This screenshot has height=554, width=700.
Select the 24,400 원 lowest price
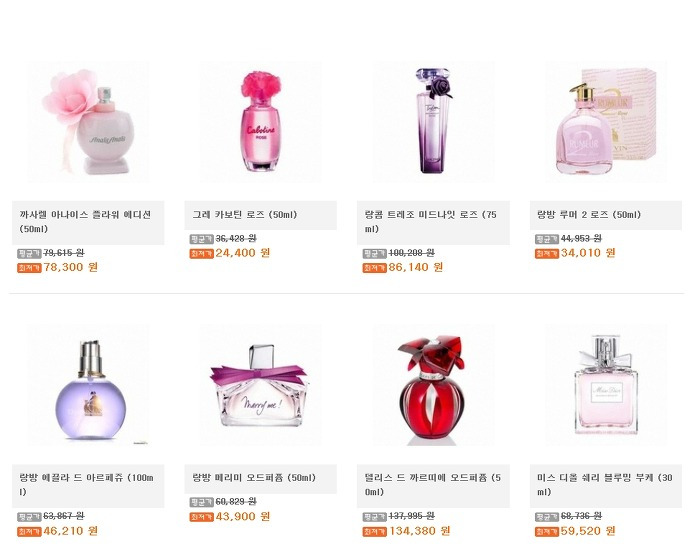tap(242, 253)
